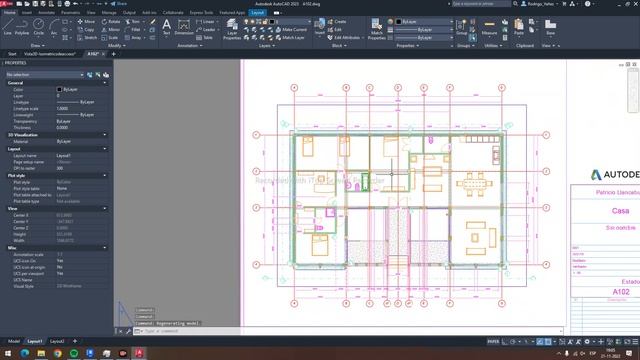
Task: Select the Line drawing tool
Action: click(7, 27)
